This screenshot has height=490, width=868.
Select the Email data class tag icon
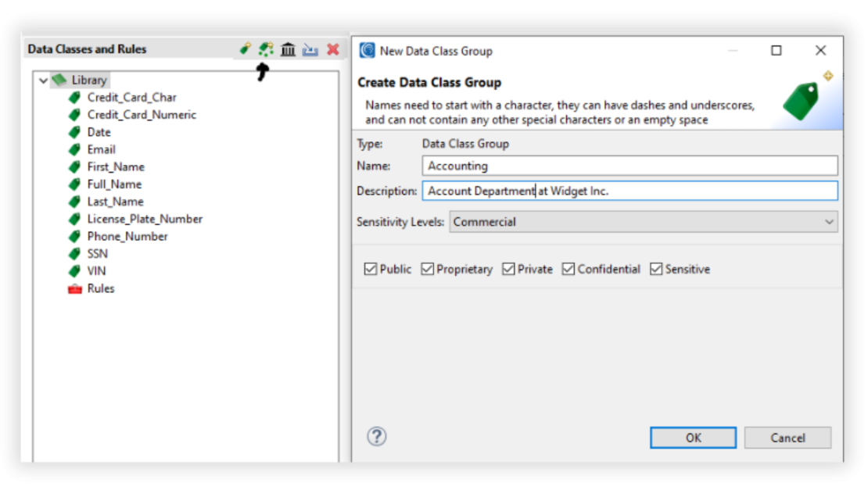[x=74, y=149]
